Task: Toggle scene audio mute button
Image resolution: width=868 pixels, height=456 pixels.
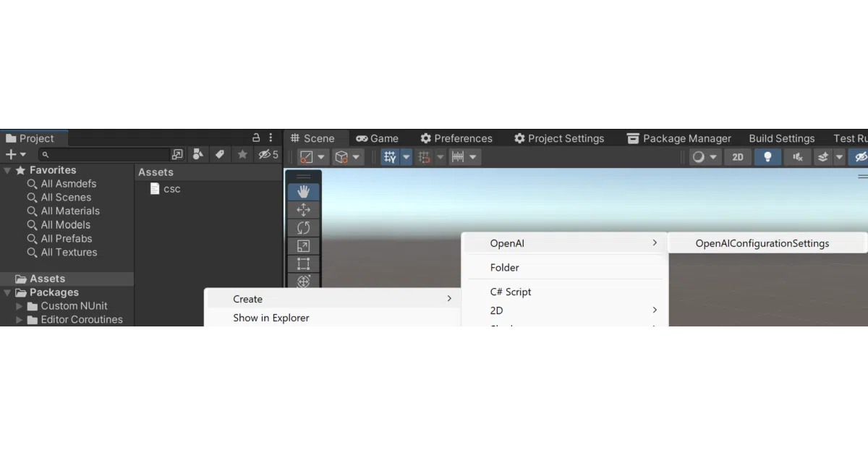Action: click(x=797, y=157)
